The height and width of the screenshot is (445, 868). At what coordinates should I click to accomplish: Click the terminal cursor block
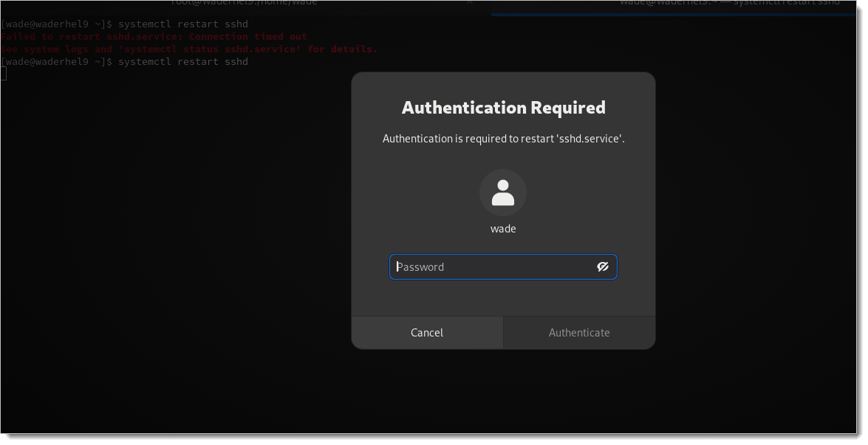point(3,74)
